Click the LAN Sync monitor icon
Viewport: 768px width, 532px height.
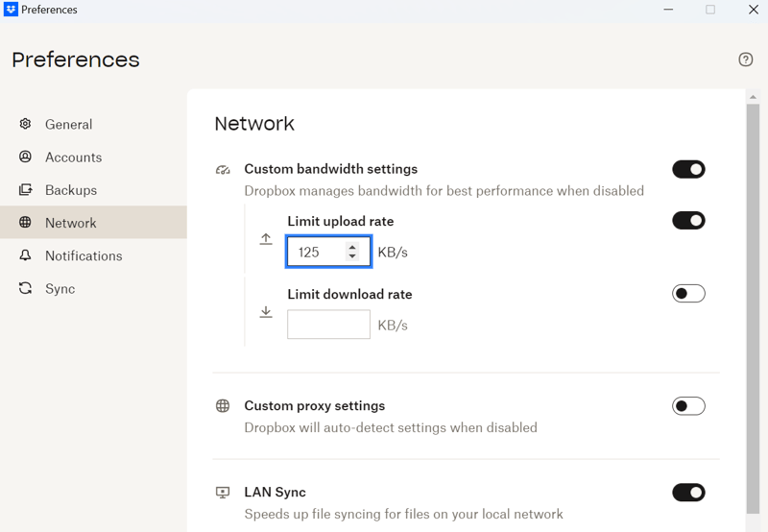(x=223, y=493)
